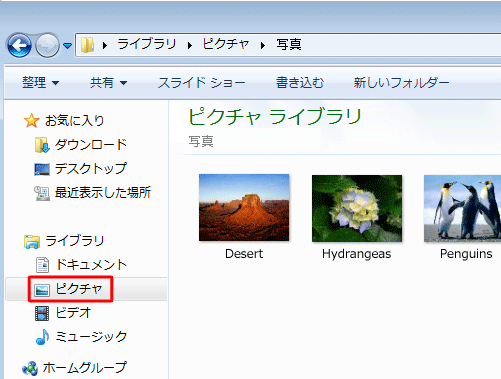Click the デスクトップ monitor icon
This screenshot has width=501, height=379.
click(x=42, y=169)
